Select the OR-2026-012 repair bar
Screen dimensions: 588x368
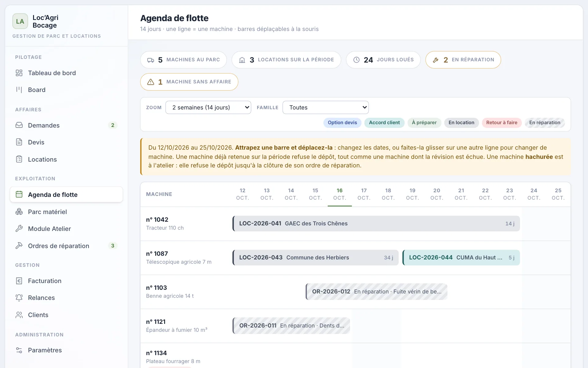point(376,292)
